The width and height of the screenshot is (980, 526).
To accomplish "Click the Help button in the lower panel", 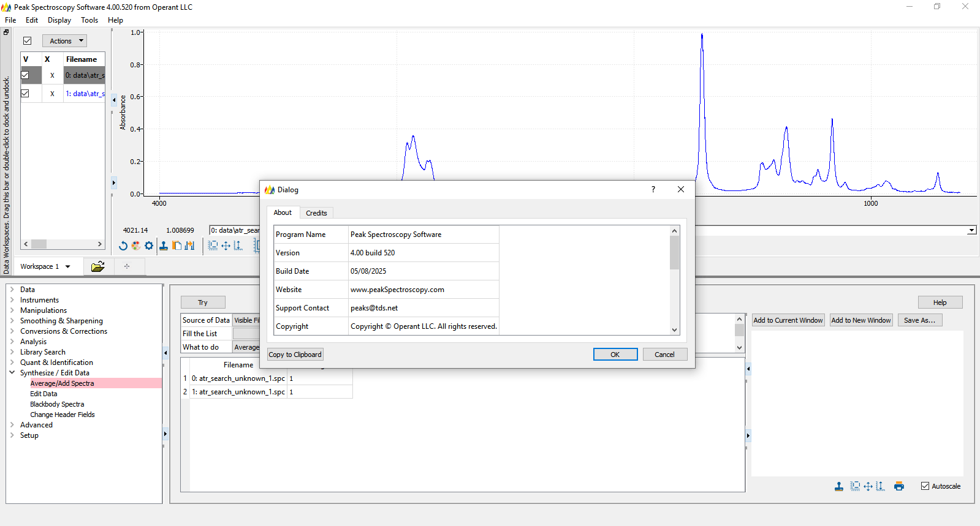I will 940,302.
